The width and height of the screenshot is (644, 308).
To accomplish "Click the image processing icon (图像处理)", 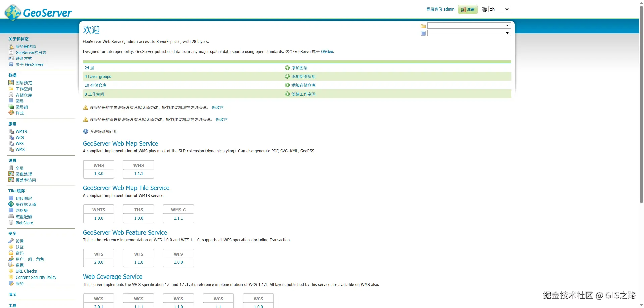I will point(11,174).
